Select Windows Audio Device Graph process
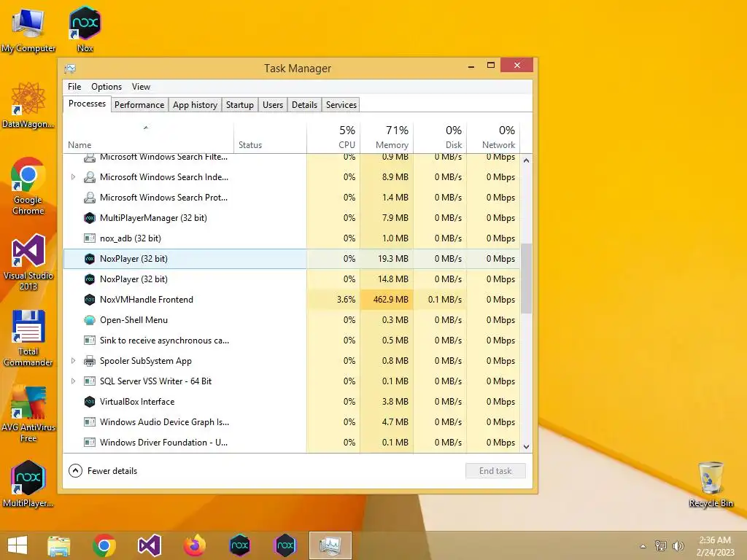 coord(292,422)
